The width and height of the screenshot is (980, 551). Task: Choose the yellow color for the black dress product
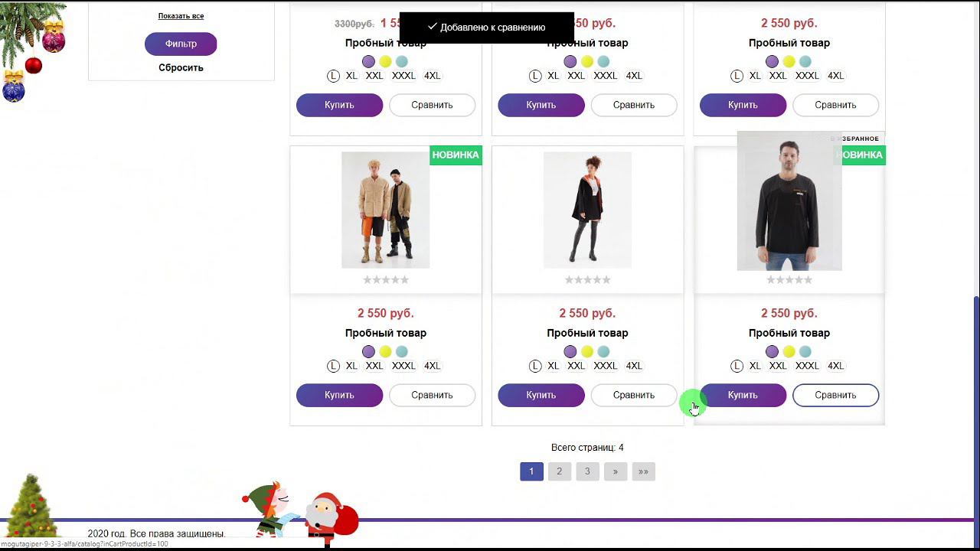pyautogui.click(x=586, y=351)
